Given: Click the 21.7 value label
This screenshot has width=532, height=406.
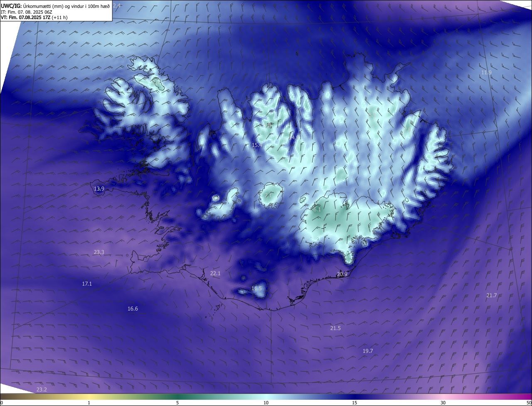Looking at the screenshot, I should (492, 295).
